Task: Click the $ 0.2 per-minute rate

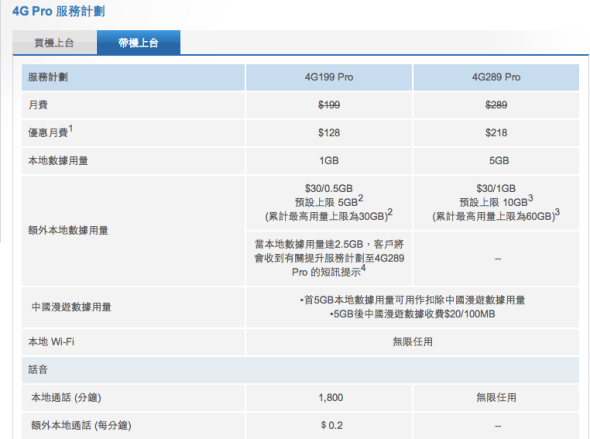Action: pyautogui.click(x=331, y=425)
